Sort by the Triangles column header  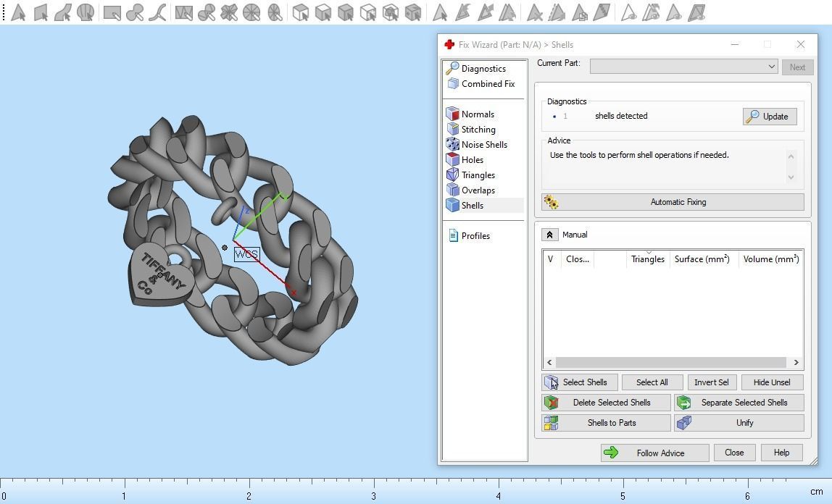pos(648,259)
